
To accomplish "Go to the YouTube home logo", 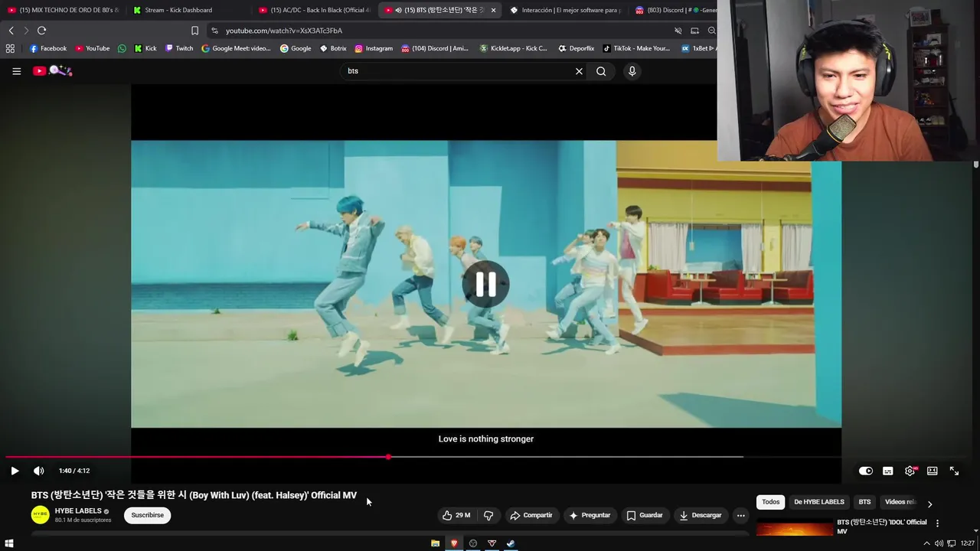I will pyautogui.click(x=52, y=71).
